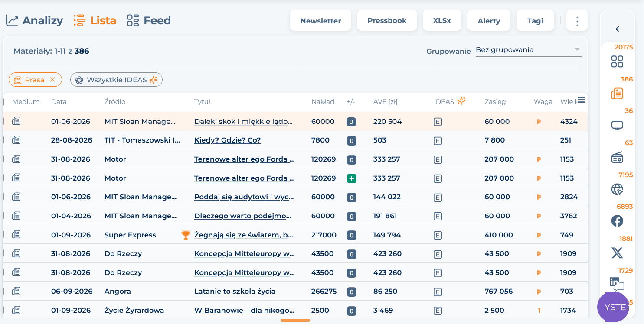Open article 'Kiedy? Gdzie? Co?'

228,140
